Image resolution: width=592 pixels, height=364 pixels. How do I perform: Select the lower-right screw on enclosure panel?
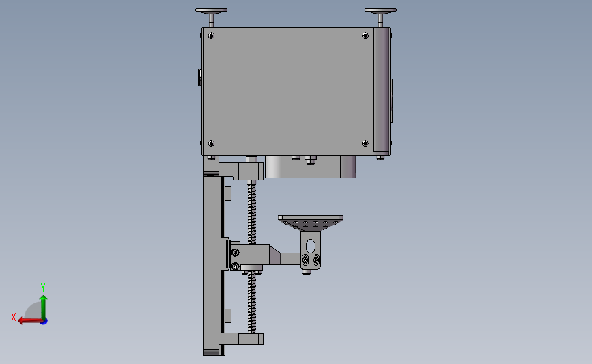(365, 143)
